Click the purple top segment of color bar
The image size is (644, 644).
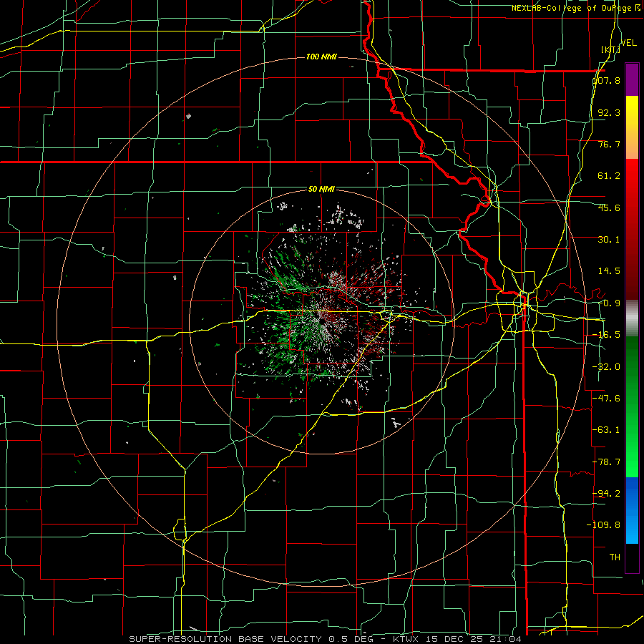632,79
